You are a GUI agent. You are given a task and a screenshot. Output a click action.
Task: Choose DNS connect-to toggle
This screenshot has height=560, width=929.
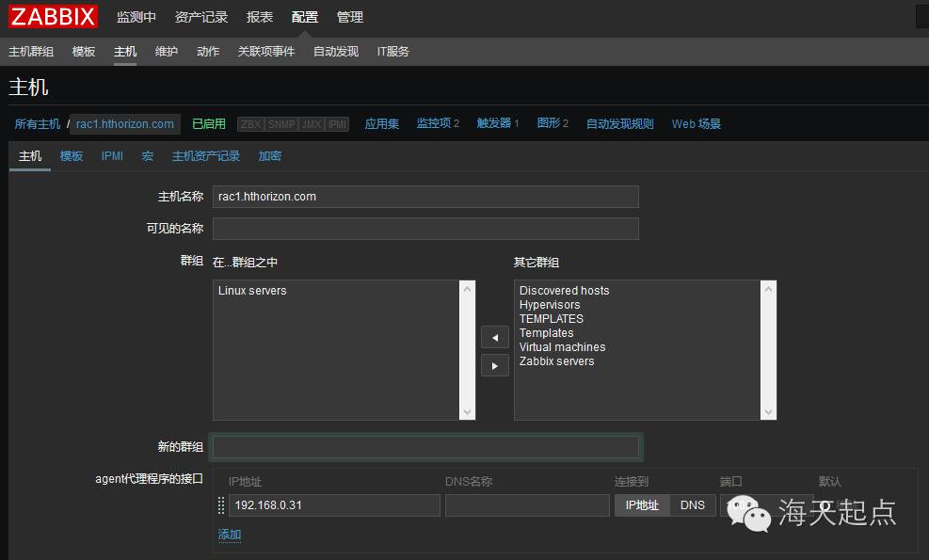coord(693,505)
